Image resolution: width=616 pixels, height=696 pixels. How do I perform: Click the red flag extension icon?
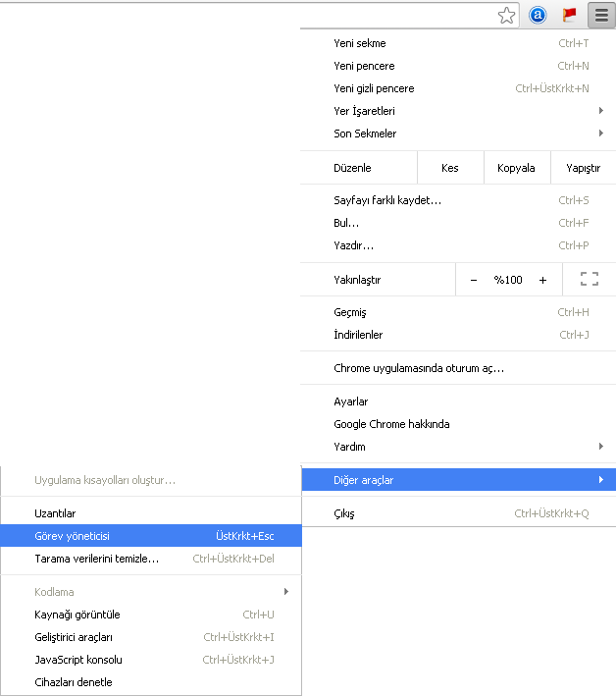pos(569,15)
